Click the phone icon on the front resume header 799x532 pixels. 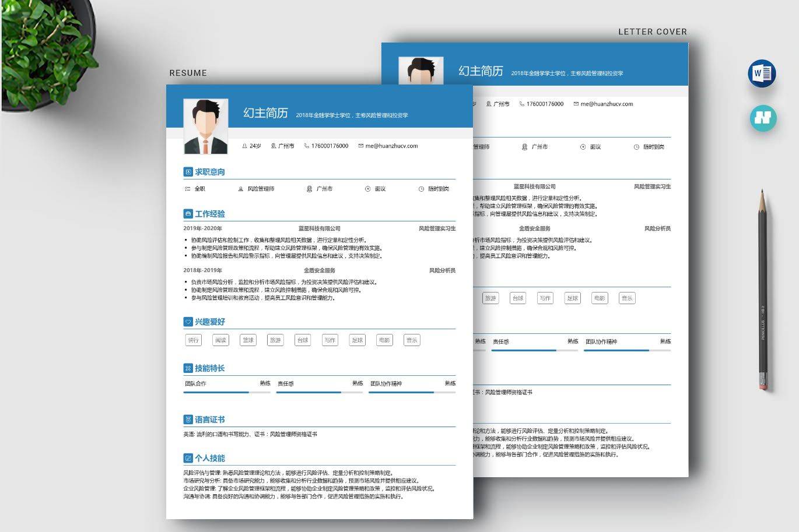pos(307,146)
